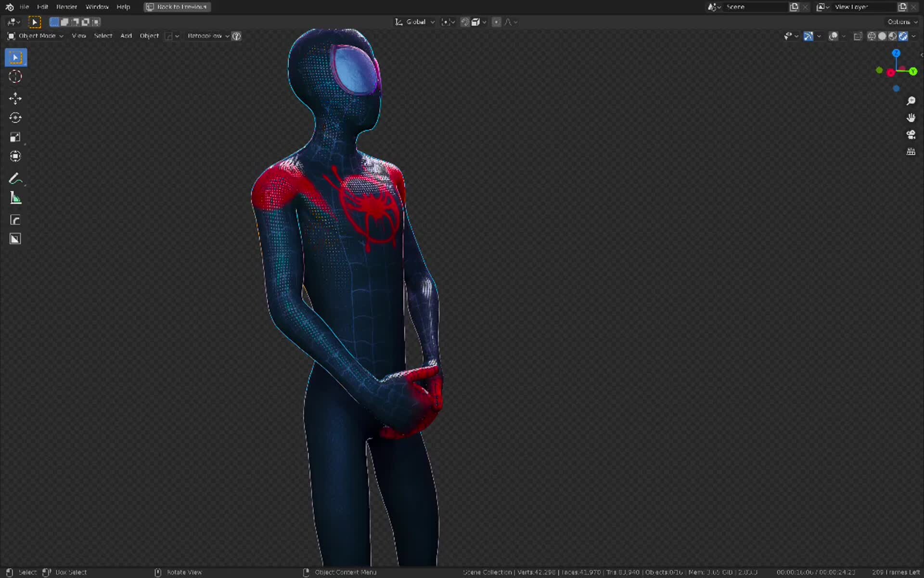Viewport: 924px width, 578px height.
Task: Click the new Scene button
Action: [794, 7]
